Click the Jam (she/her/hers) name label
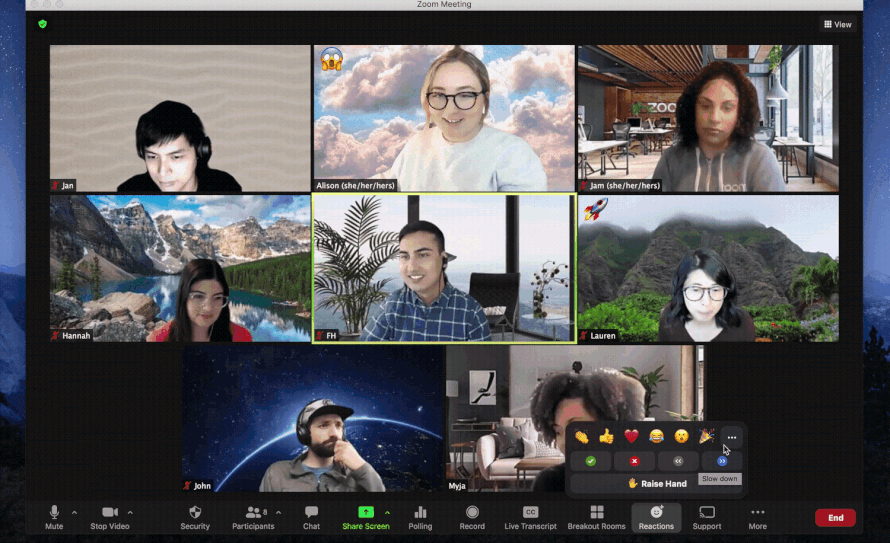Viewport: 890px width, 543px height. [x=620, y=186]
